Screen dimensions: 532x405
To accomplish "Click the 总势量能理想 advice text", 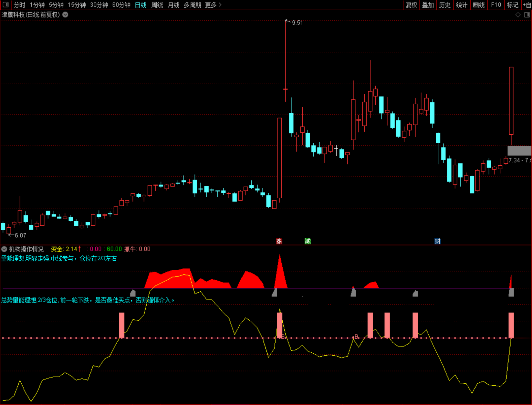I will (88, 300).
